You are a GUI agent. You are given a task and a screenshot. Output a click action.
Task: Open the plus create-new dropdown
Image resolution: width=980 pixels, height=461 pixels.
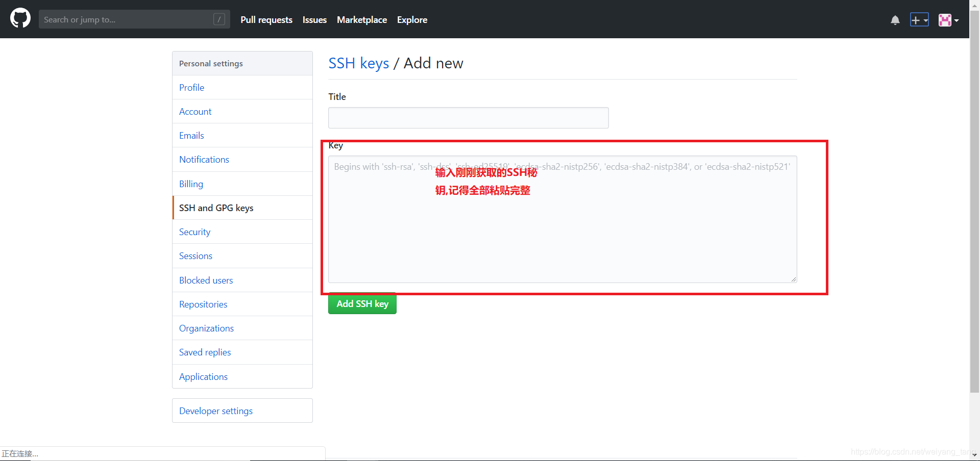point(919,20)
